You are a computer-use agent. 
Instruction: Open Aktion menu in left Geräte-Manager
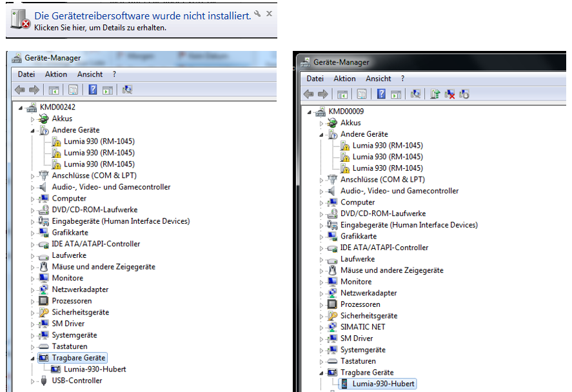tap(56, 74)
